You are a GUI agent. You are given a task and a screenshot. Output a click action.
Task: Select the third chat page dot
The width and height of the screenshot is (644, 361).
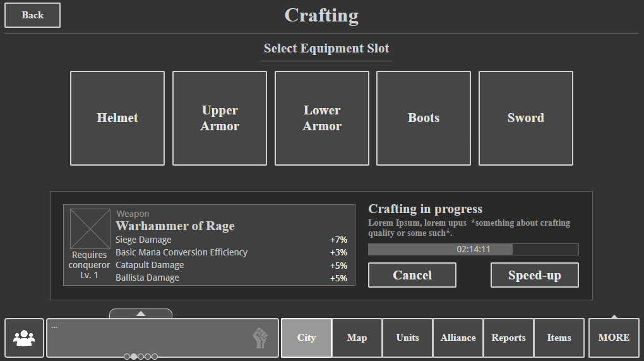(x=141, y=357)
